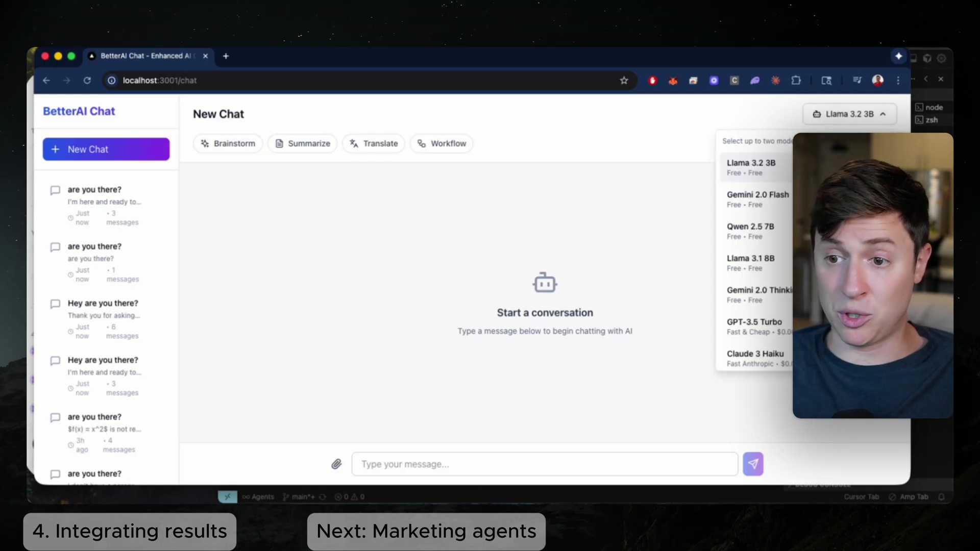Click the sparkle icon at window top right
Image resolution: width=980 pixels, height=551 pixels.
(899, 56)
